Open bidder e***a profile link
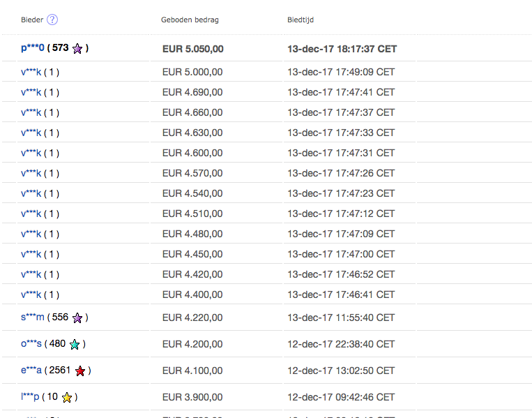Image resolution: width=532 pixels, height=418 pixels. pyautogui.click(x=31, y=370)
